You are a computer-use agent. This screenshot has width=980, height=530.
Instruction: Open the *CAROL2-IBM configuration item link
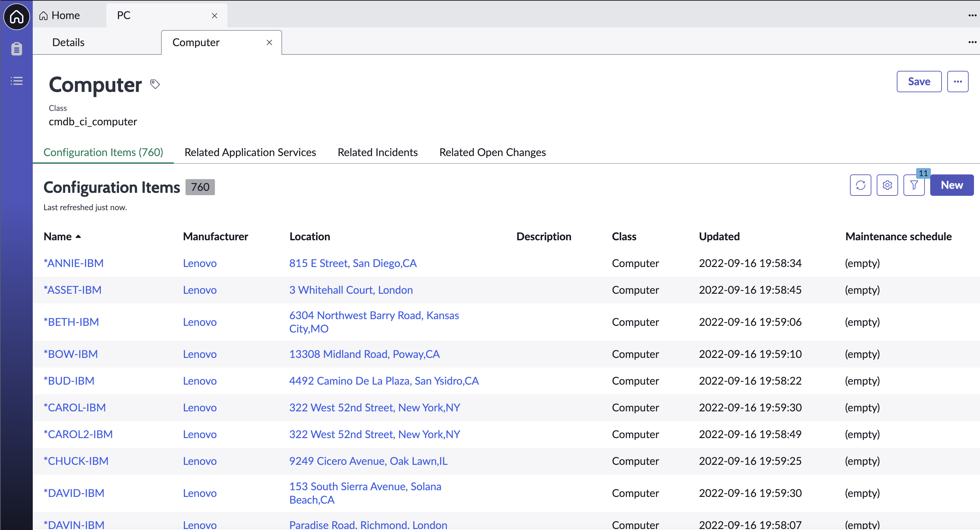[78, 434]
